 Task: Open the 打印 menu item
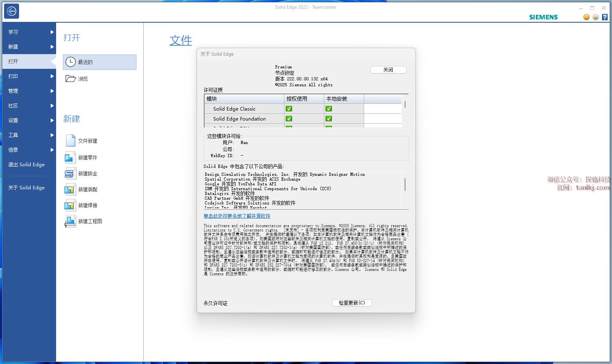pos(29,76)
